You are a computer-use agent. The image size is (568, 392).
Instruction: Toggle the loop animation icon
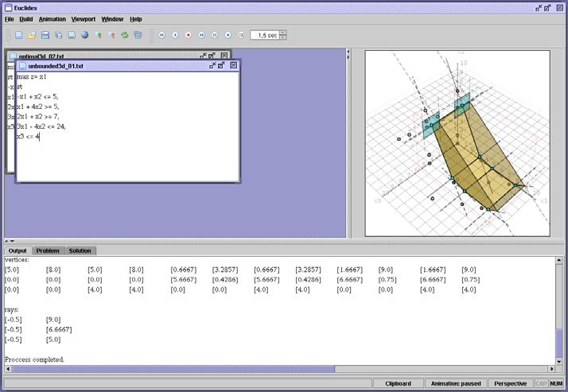[241, 35]
